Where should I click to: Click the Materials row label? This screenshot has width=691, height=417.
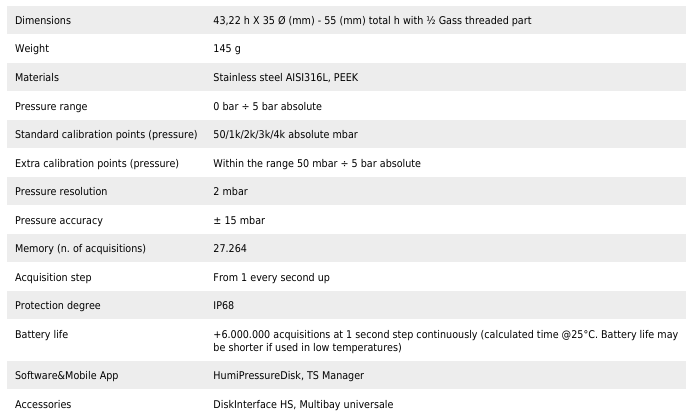37,77
